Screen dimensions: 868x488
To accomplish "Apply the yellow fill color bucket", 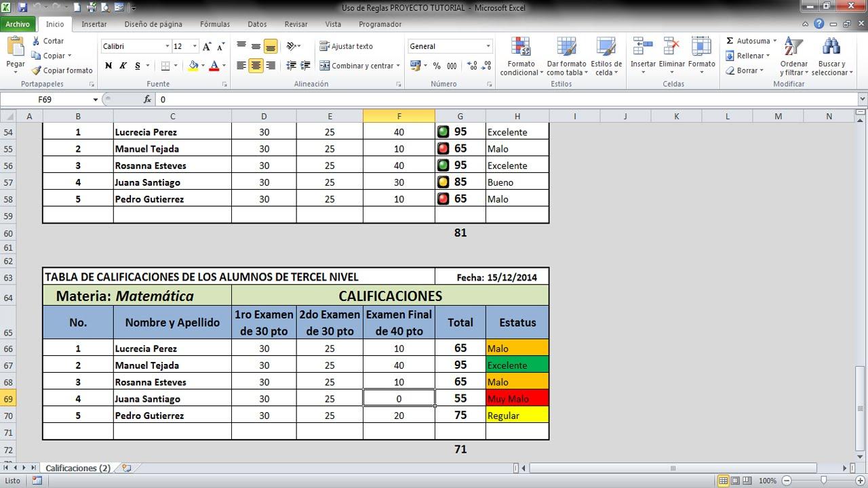I will coord(193,66).
